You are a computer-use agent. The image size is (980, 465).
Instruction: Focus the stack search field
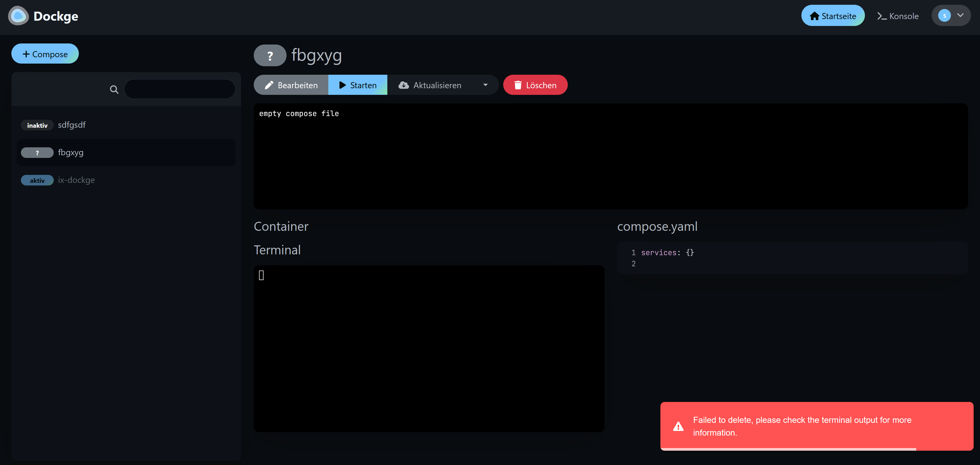180,89
